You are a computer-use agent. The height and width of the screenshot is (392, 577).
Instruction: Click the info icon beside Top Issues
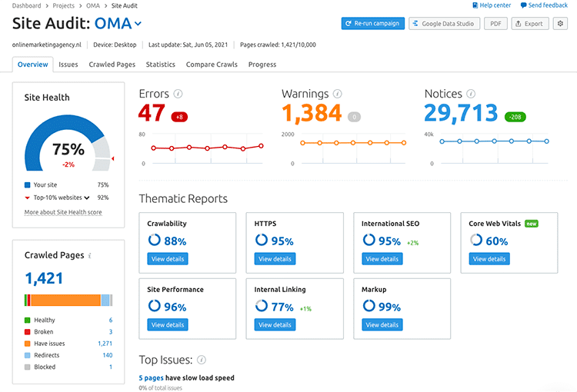point(202,360)
